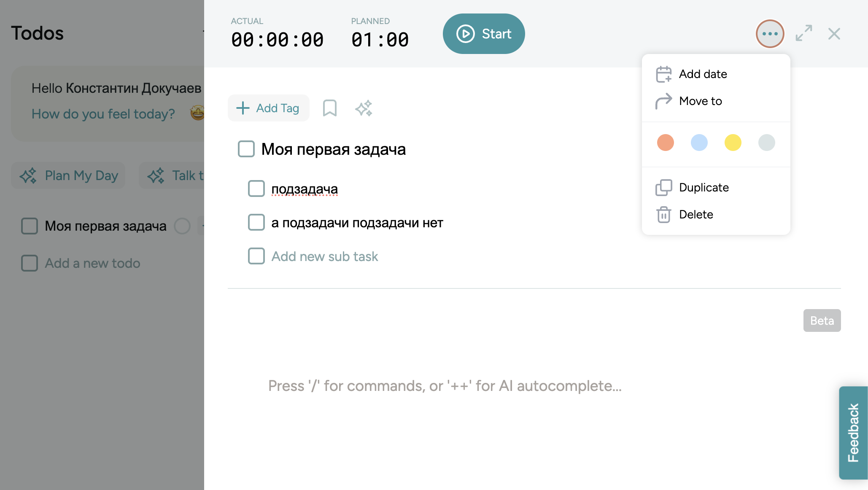Check the Моя первая задача main task checkbox

click(246, 149)
